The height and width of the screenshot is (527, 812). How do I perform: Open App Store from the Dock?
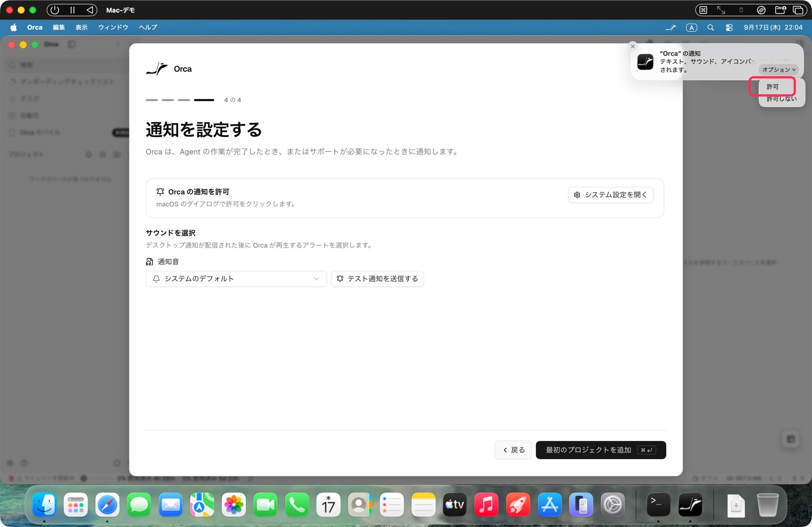tap(549, 504)
